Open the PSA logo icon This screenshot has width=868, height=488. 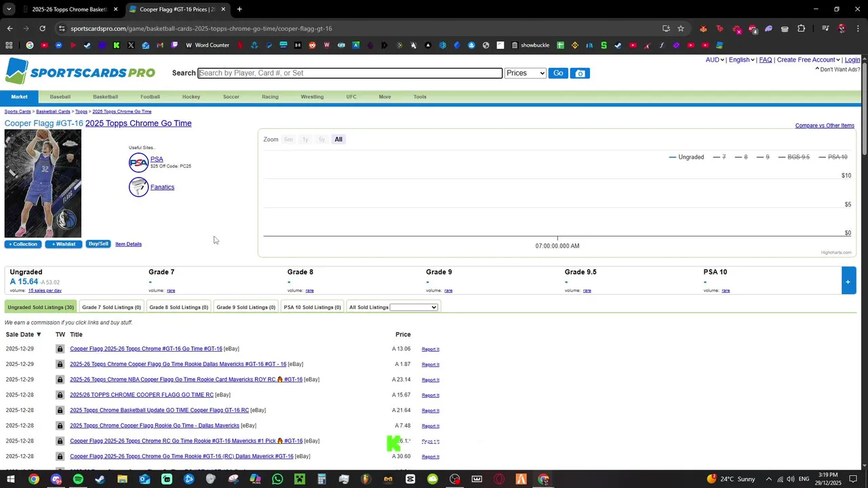pos(138,163)
